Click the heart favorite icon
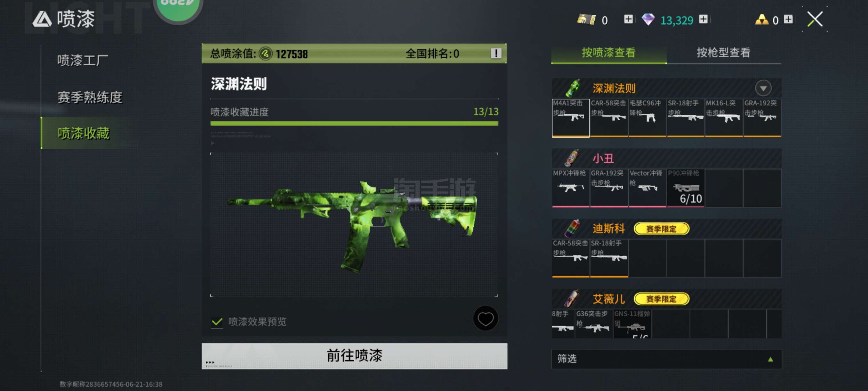This screenshot has width=868, height=391. pos(485,319)
